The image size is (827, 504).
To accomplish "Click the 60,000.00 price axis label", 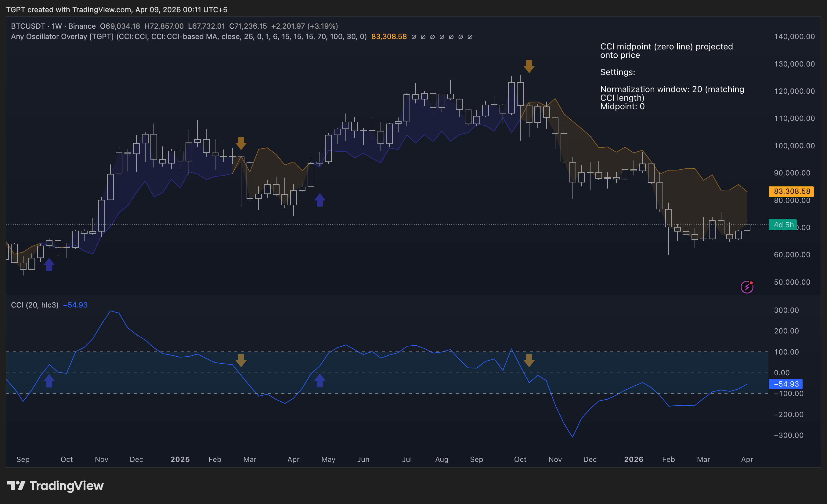I will [792, 255].
